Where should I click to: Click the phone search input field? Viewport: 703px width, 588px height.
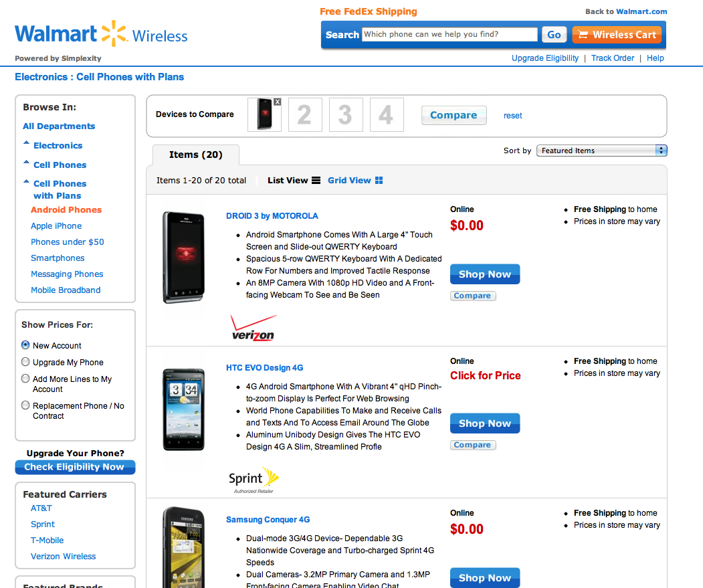(449, 34)
